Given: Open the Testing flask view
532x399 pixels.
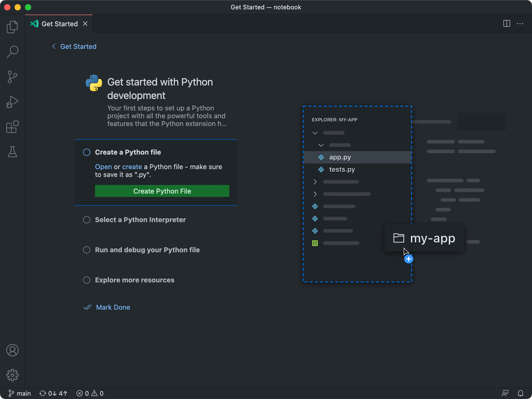Looking at the screenshot, I should point(12,152).
